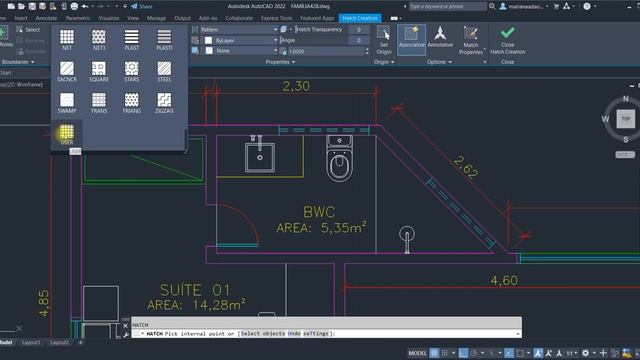
Task: Choose the PLASTI hatch pattern
Action: (x=164, y=40)
